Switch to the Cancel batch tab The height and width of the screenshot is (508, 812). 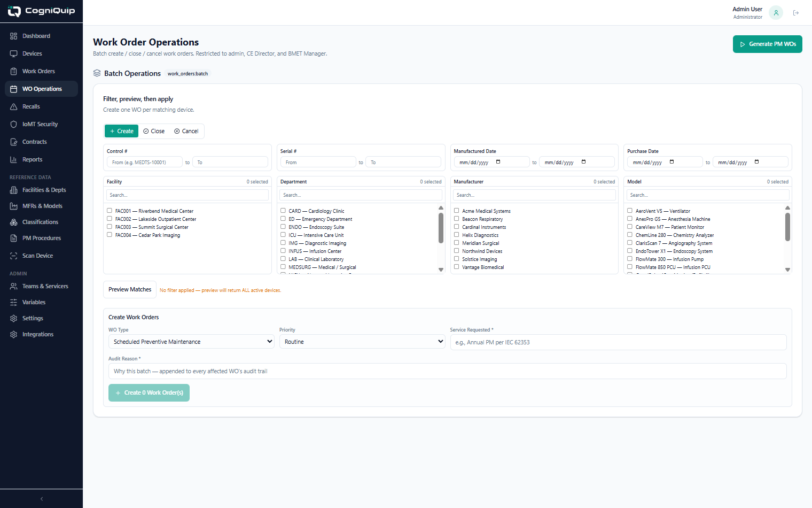coord(186,131)
